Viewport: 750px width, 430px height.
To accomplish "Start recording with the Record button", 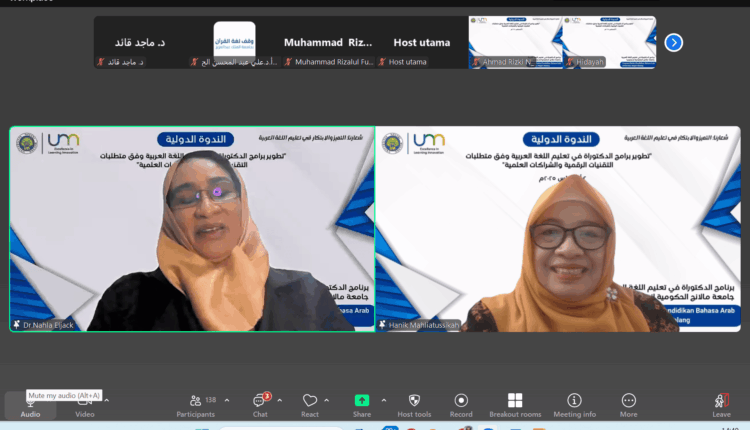I will click(461, 404).
